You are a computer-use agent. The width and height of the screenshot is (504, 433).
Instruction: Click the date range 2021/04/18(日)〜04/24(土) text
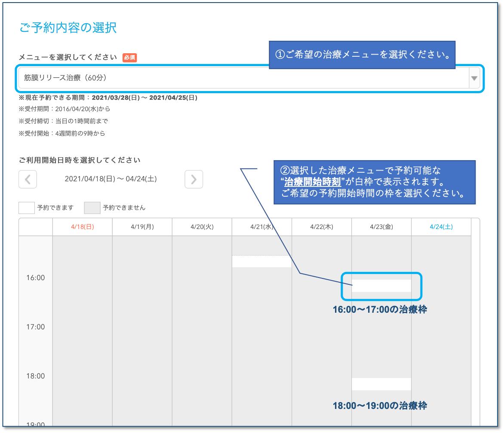pyautogui.click(x=111, y=179)
